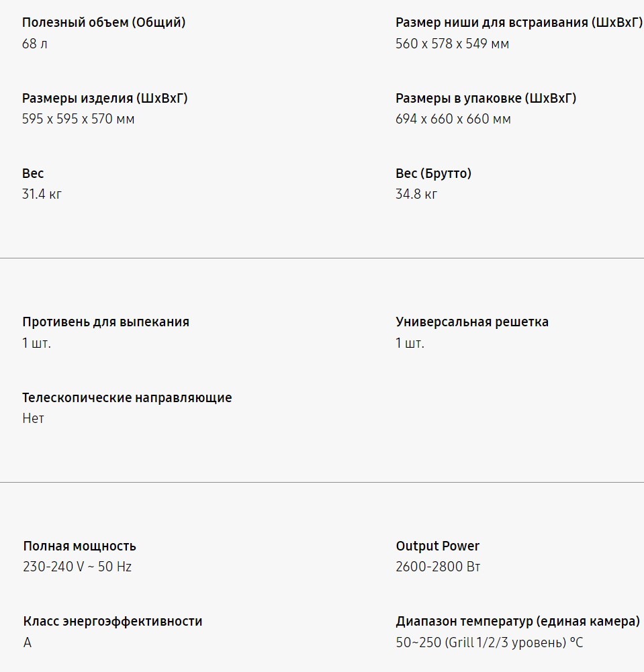Click the "Класс энергоэффективности" label

click(112, 621)
